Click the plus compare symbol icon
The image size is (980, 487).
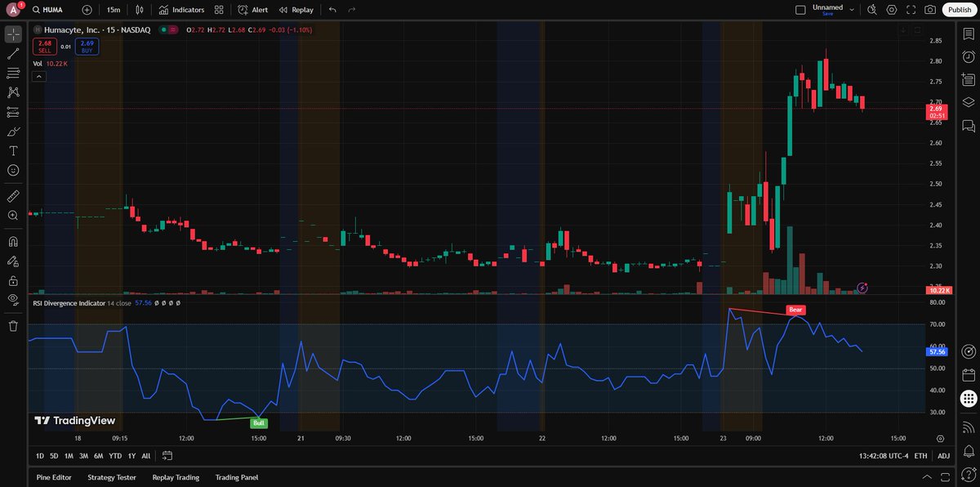(x=87, y=10)
